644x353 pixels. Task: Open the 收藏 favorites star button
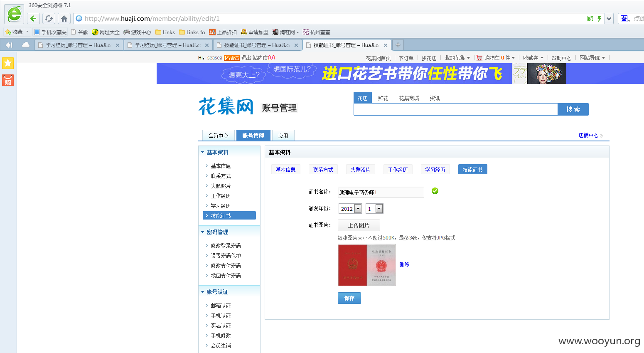tap(14, 32)
